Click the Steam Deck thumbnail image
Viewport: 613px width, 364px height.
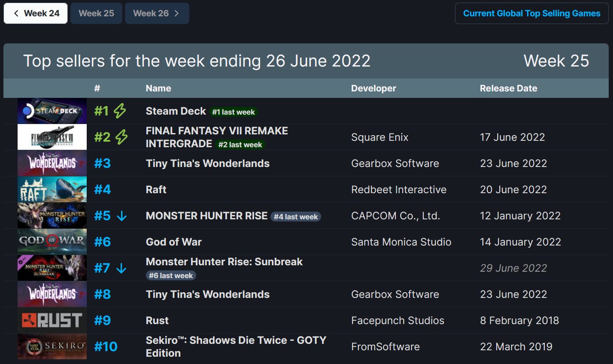point(52,111)
